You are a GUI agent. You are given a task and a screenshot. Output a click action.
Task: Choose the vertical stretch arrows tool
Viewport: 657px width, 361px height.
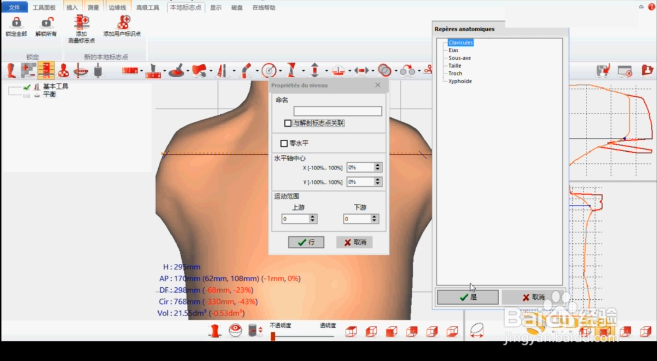315,70
